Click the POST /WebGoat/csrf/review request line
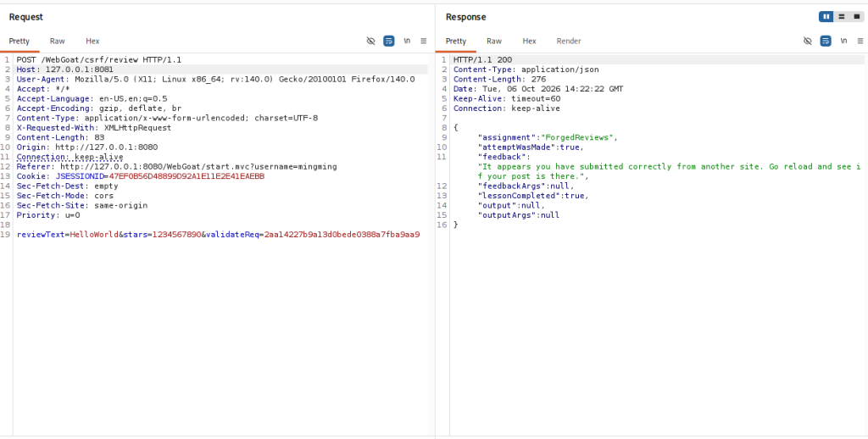 click(x=99, y=60)
